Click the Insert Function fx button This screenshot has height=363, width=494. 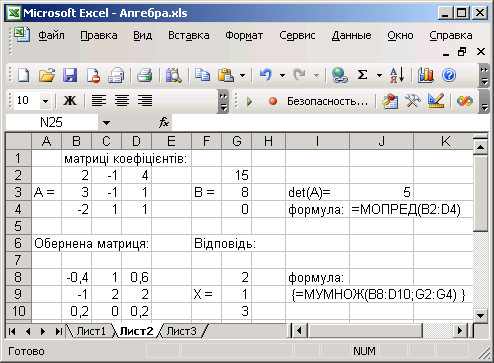coord(164,123)
